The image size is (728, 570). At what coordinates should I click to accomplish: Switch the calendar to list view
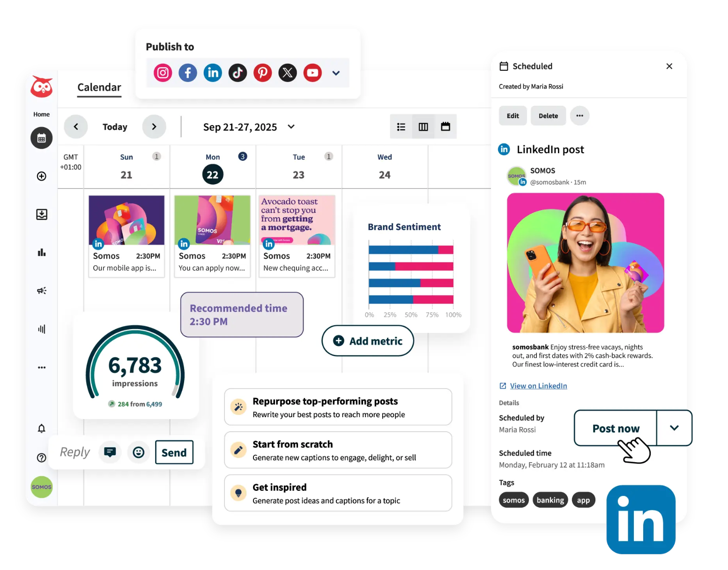[x=401, y=127]
